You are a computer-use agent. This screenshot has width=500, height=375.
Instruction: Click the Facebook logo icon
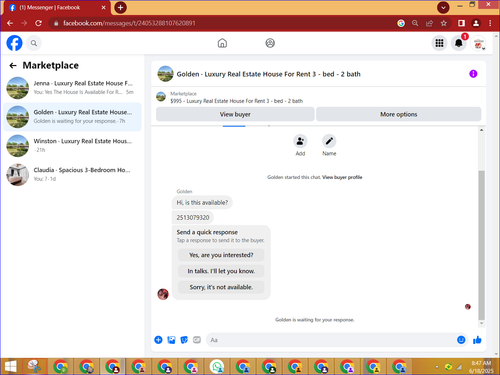(14, 43)
